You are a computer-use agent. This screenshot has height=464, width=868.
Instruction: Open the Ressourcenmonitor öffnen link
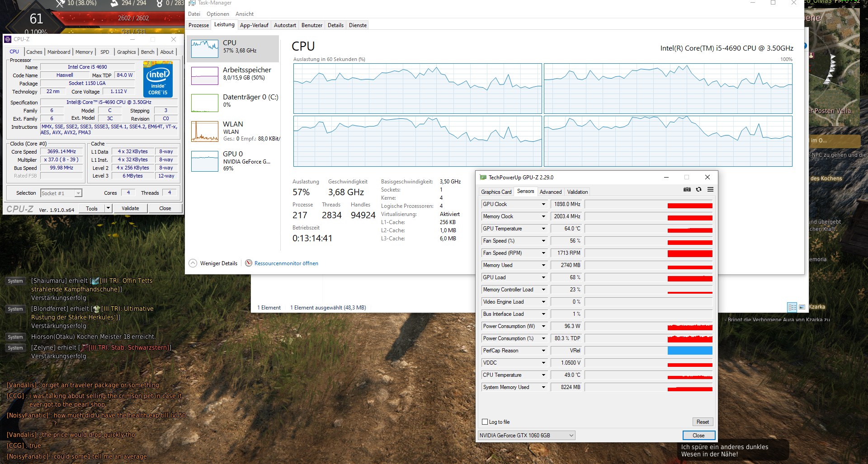point(286,263)
